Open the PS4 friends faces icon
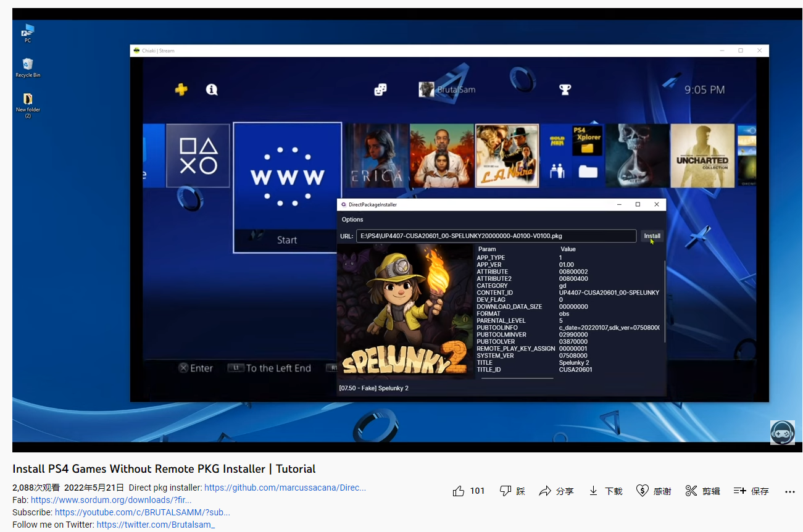Screen dimensions: 803x532 [x=380, y=90]
